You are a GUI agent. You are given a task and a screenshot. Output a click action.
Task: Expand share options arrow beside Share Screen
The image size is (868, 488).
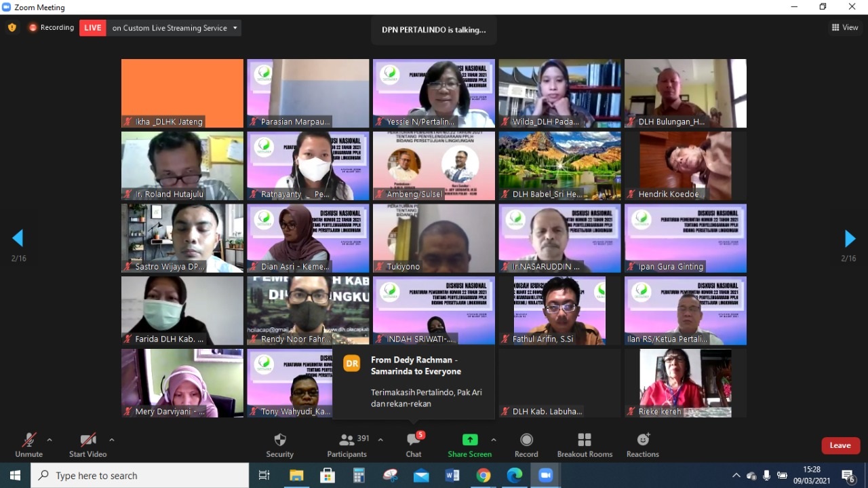click(494, 440)
